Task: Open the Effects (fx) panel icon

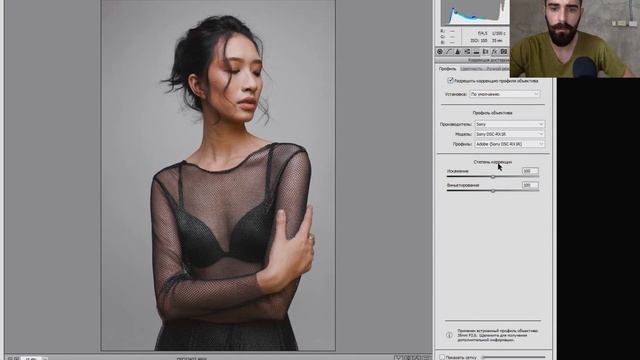Action: [494, 52]
